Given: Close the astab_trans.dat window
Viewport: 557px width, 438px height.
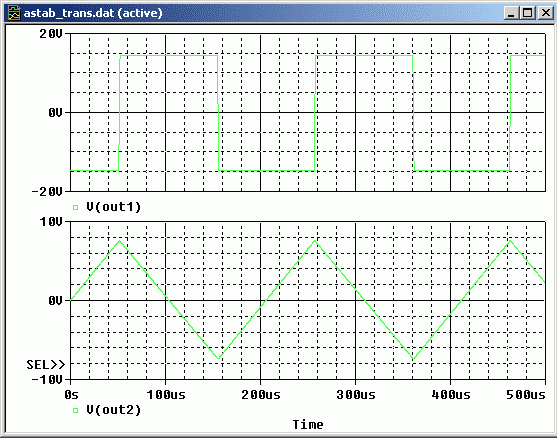Looking at the screenshot, I should tap(545, 13).
